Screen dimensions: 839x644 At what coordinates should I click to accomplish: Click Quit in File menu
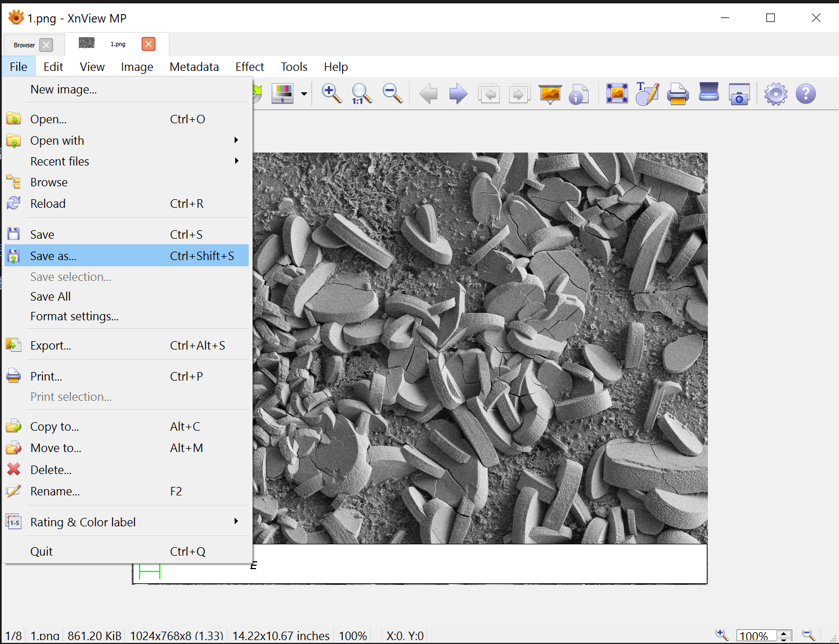click(127, 552)
